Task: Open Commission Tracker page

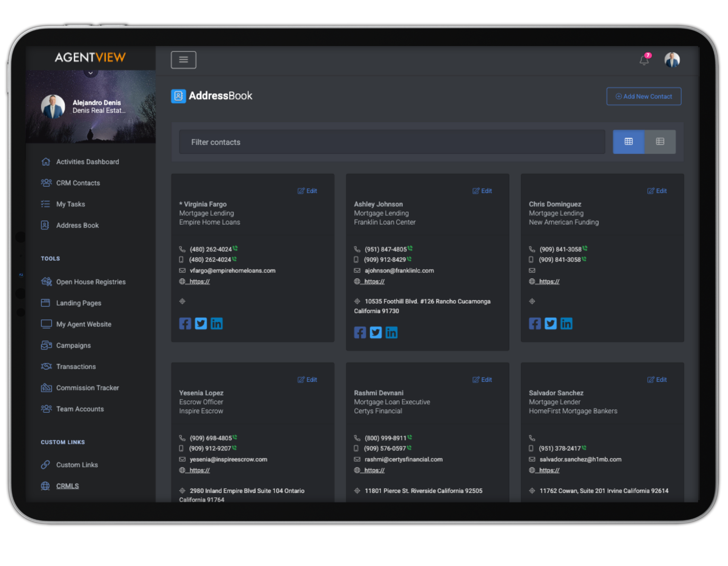Action: (x=87, y=388)
